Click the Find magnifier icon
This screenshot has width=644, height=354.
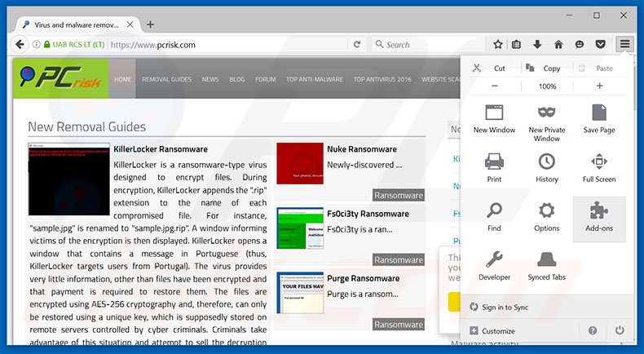coord(494,211)
